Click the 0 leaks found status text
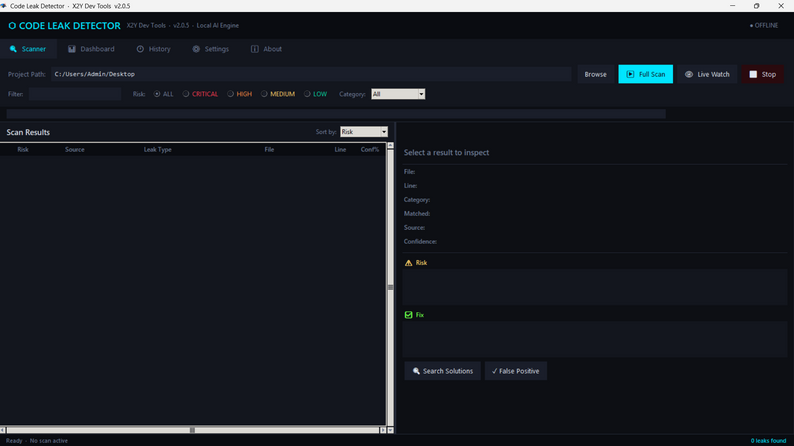The image size is (794, 446). 768,441
